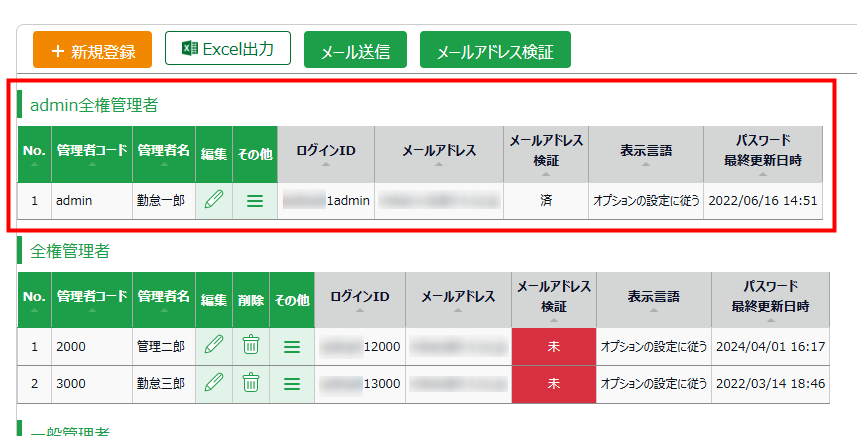The height and width of the screenshot is (436, 857).
Task: Export list with Excel出力 button
Action: pos(227,48)
